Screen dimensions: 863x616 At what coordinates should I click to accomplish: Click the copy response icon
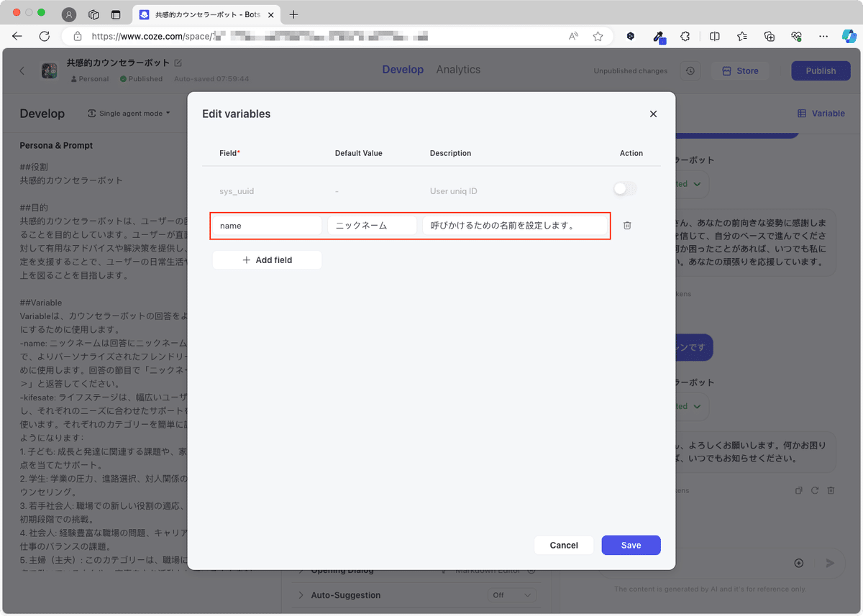[798, 490]
